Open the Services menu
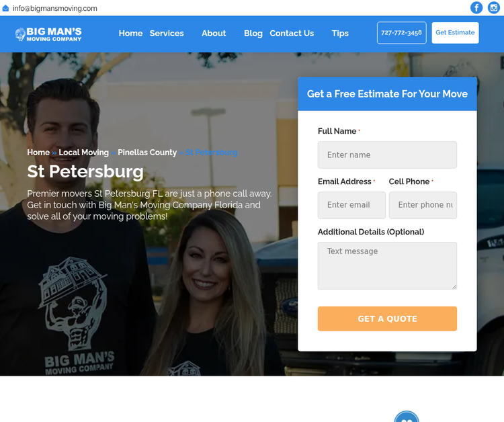The image size is (504, 422). (167, 34)
